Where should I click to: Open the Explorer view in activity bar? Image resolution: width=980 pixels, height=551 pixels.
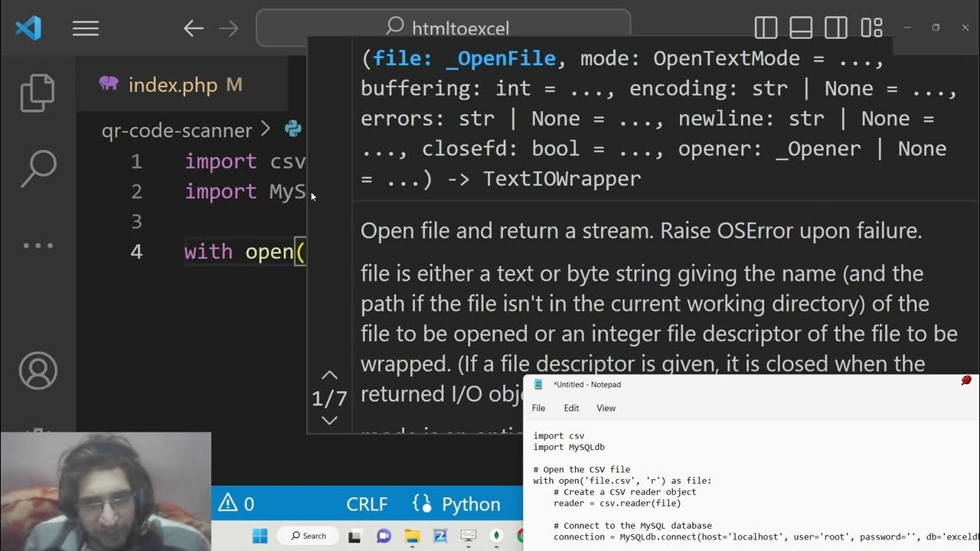tap(38, 93)
